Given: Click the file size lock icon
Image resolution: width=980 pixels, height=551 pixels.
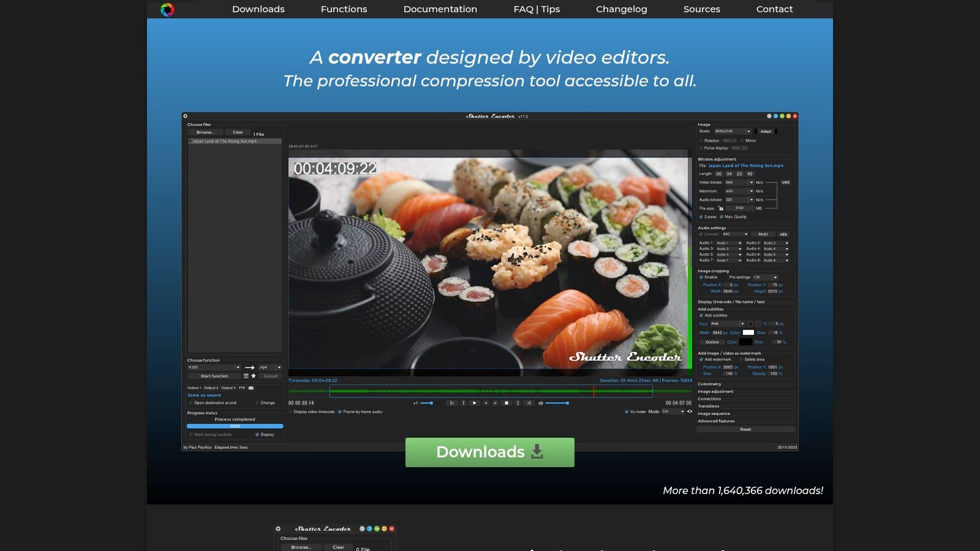Looking at the screenshot, I should (x=721, y=208).
